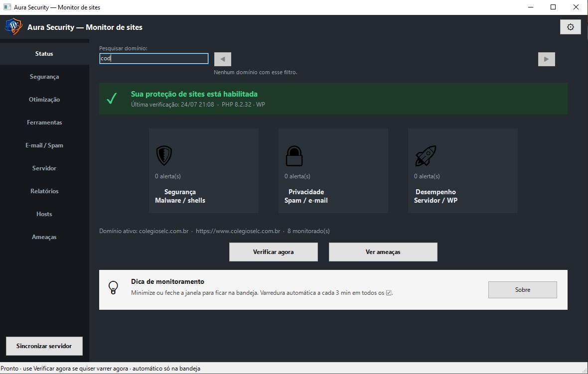Open the Relatórios section

tap(44, 191)
